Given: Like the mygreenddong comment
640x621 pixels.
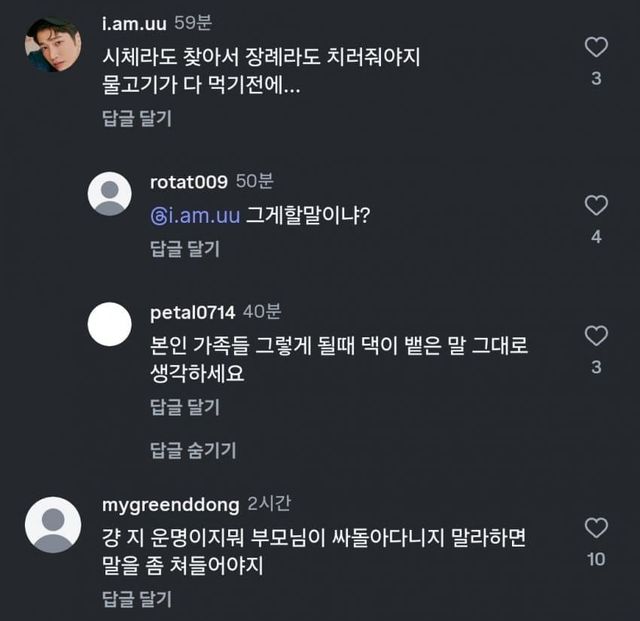Looking at the screenshot, I should pos(596,527).
